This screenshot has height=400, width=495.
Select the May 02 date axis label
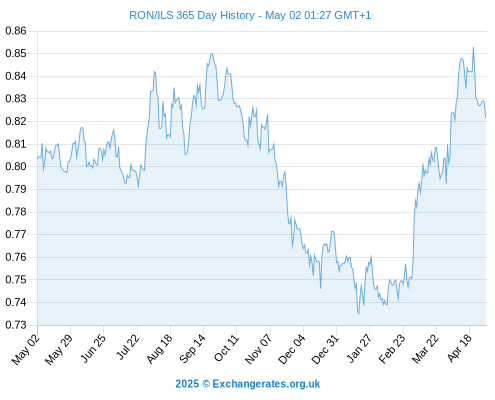[x=26, y=349]
